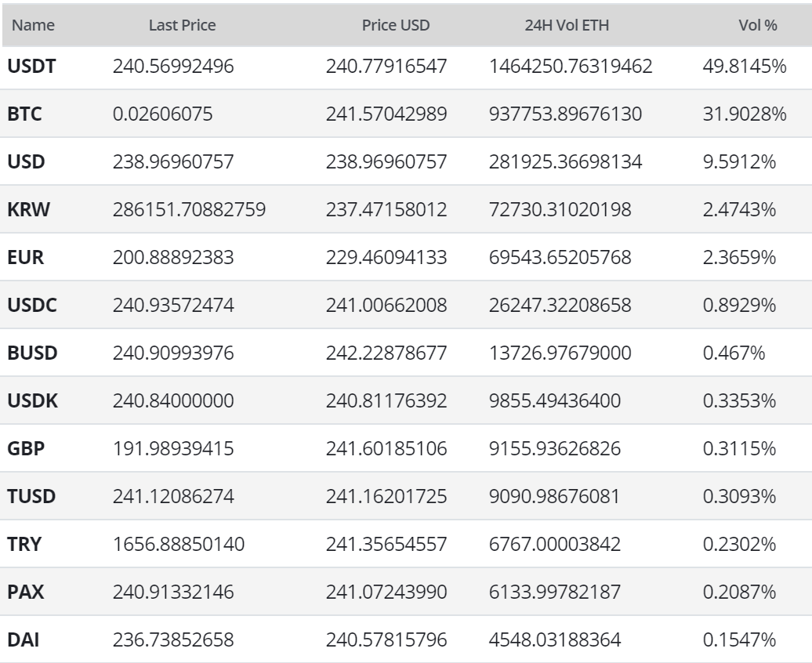The height and width of the screenshot is (663, 812).
Task: Select the TUSD pair name
Action: 31,497
